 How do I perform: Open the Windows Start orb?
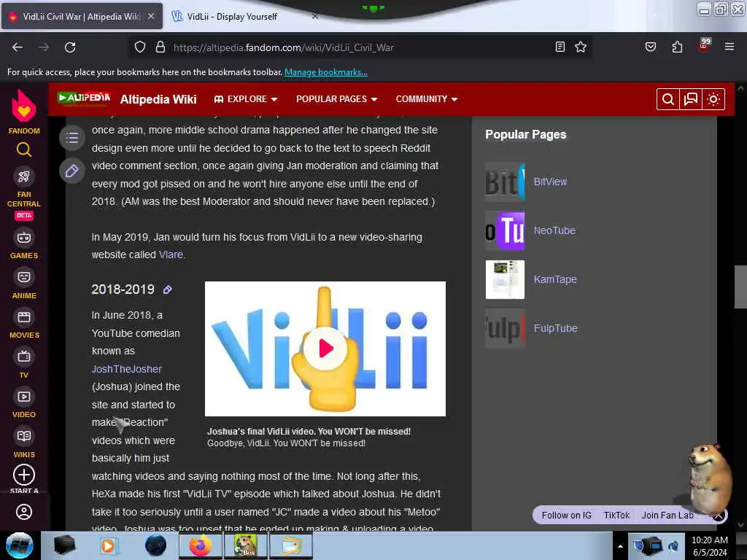point(20,545)
